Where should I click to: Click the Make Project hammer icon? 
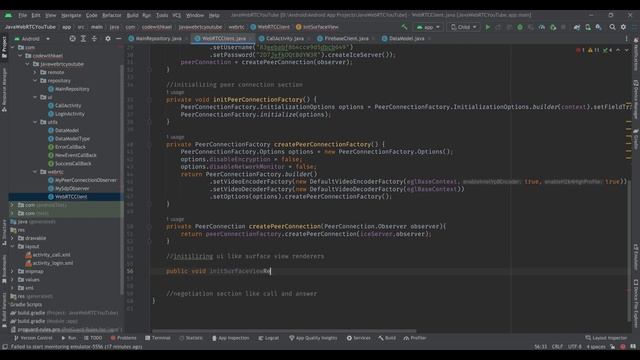coord(404,27)
